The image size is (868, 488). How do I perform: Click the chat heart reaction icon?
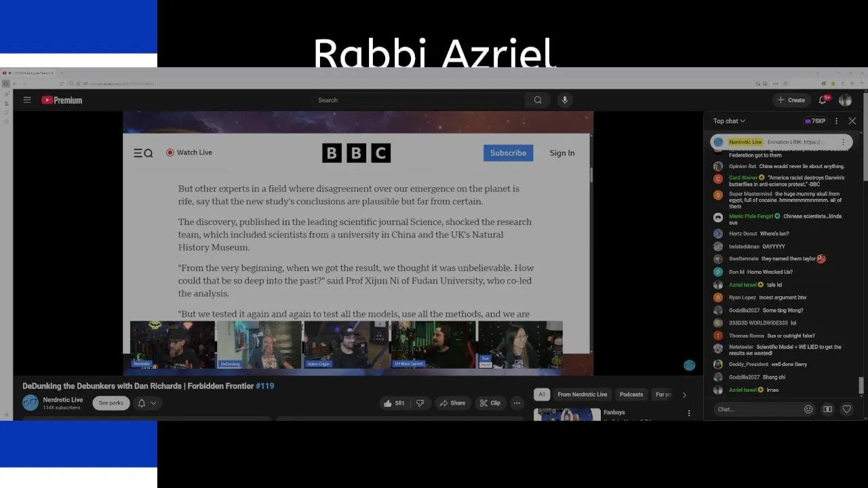click(x=846, y=409)
